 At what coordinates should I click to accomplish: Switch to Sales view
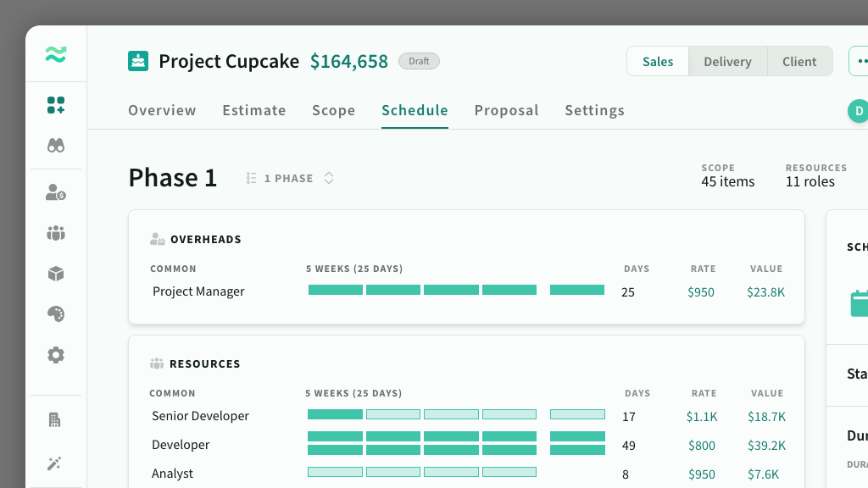pos(658,62)
